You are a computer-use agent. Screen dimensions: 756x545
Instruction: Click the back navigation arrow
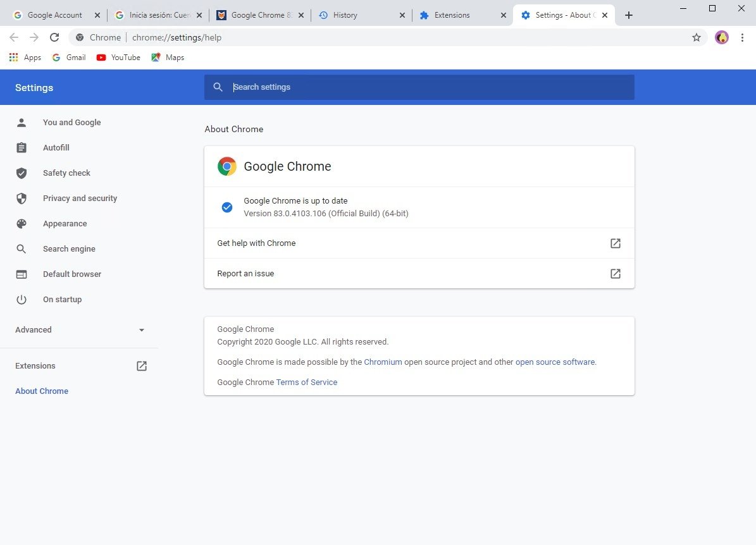click(14, 37)
